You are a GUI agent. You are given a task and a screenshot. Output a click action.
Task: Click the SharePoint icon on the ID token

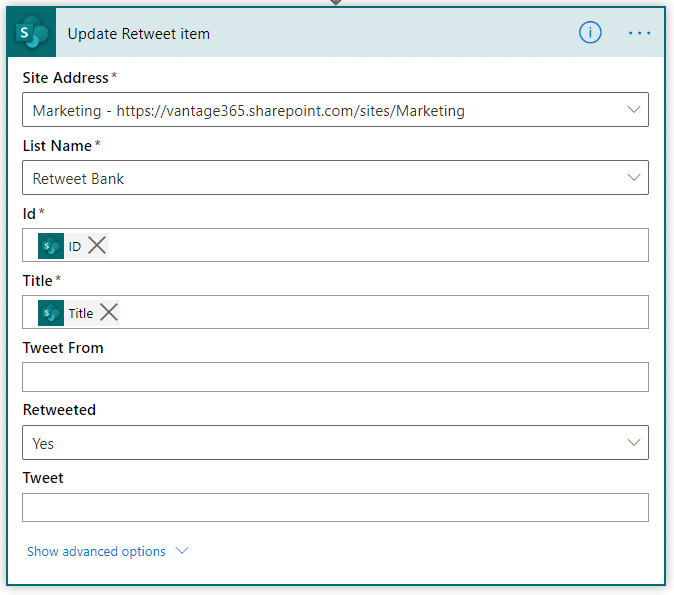51,246
